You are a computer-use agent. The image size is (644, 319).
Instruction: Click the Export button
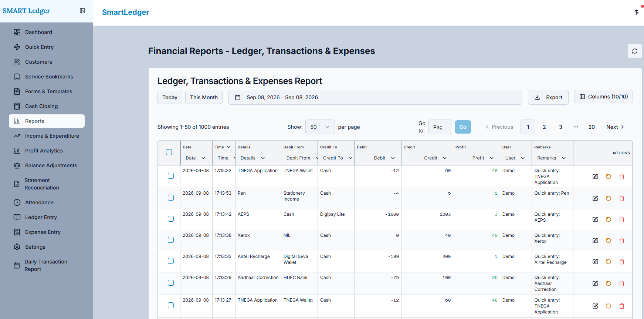(548, 97)
